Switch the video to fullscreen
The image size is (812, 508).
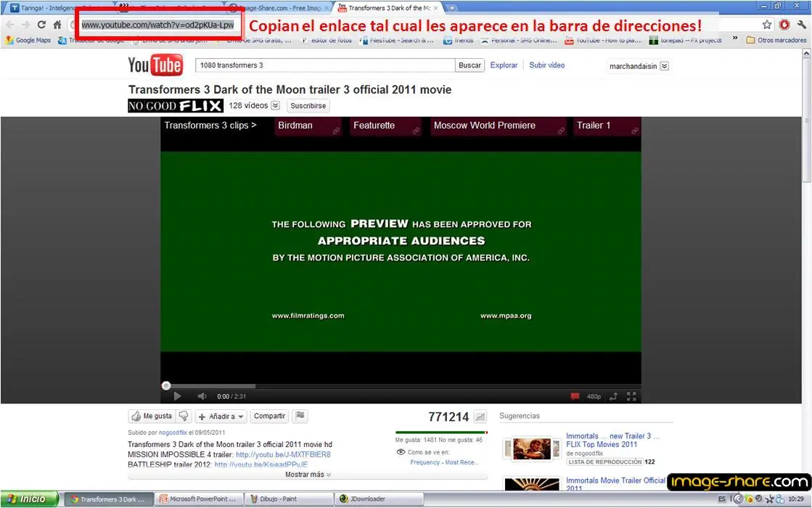tap(631, 396)
